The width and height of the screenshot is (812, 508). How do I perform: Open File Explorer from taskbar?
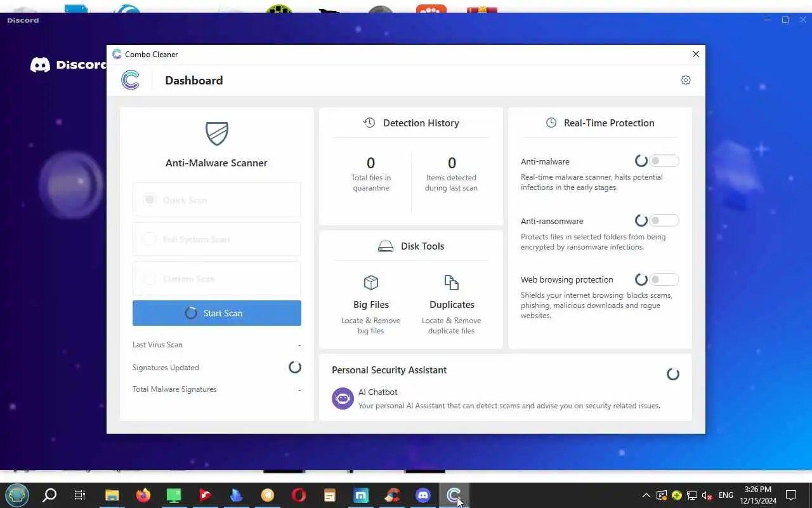pyautogui.click(x=112, y=495)
